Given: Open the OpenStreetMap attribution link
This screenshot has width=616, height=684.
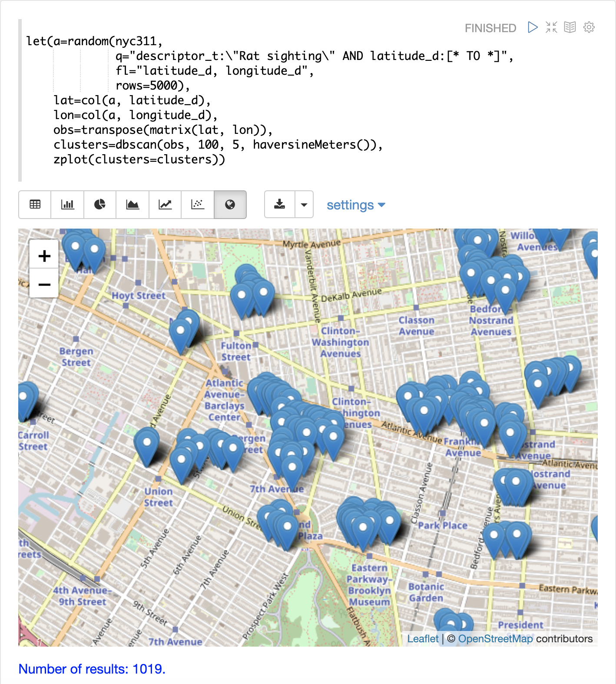Looking at the screenshot, I should click(x=495, y=638).
